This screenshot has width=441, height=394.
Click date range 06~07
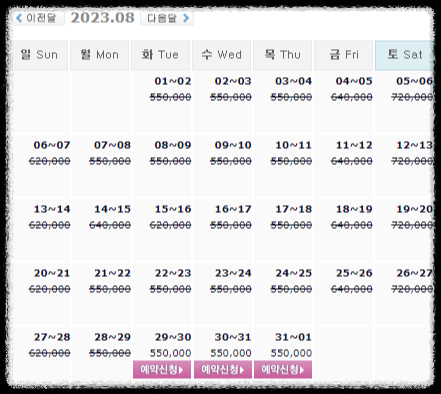point(52,145)
